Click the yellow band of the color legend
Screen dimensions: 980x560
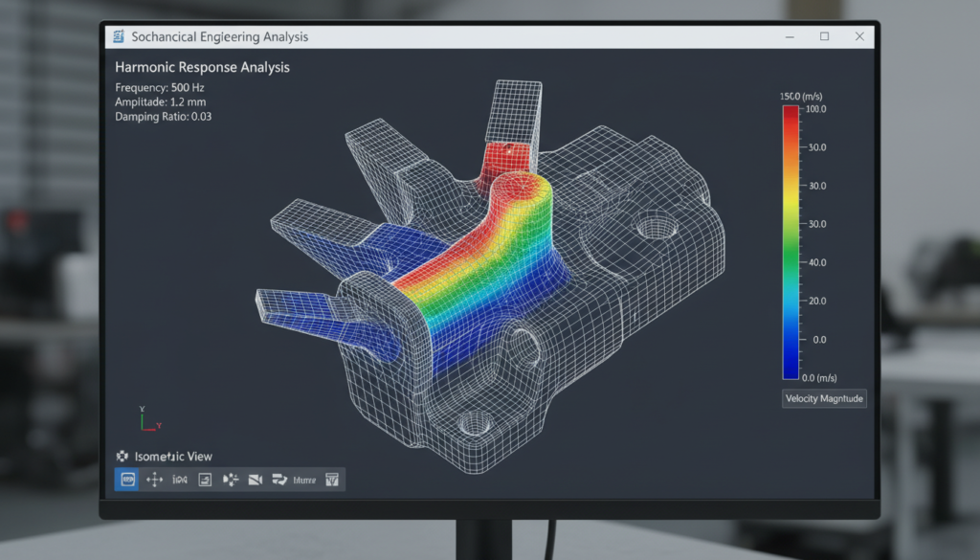tap(791, 201)
